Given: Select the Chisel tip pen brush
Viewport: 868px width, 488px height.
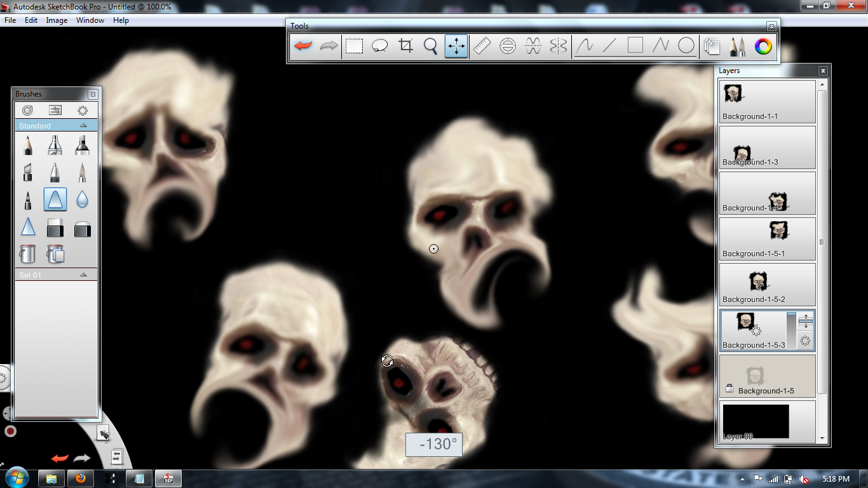Looking at the screenshot, I should click(x=28, y=172).
